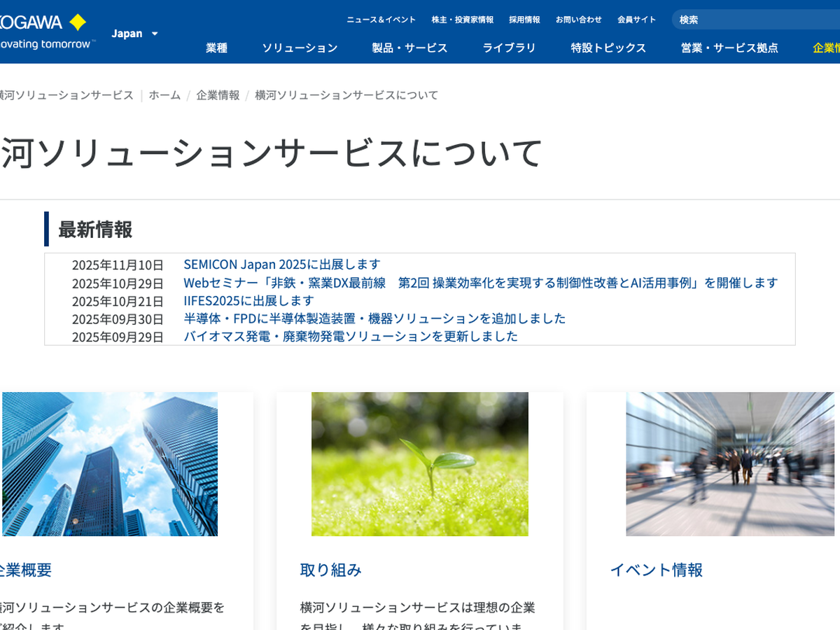
Task: Click 企業情報 breadcrumb link
Action: tap(218, 95)
